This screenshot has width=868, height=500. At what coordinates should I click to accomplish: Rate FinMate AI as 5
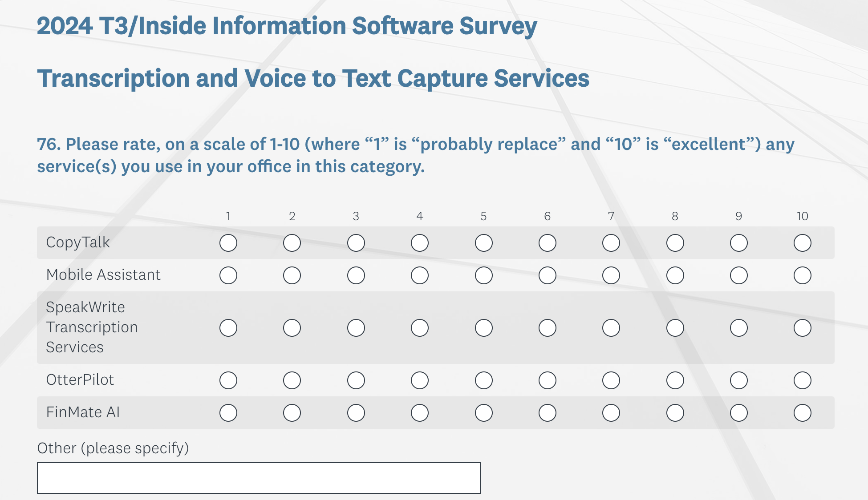484,413
